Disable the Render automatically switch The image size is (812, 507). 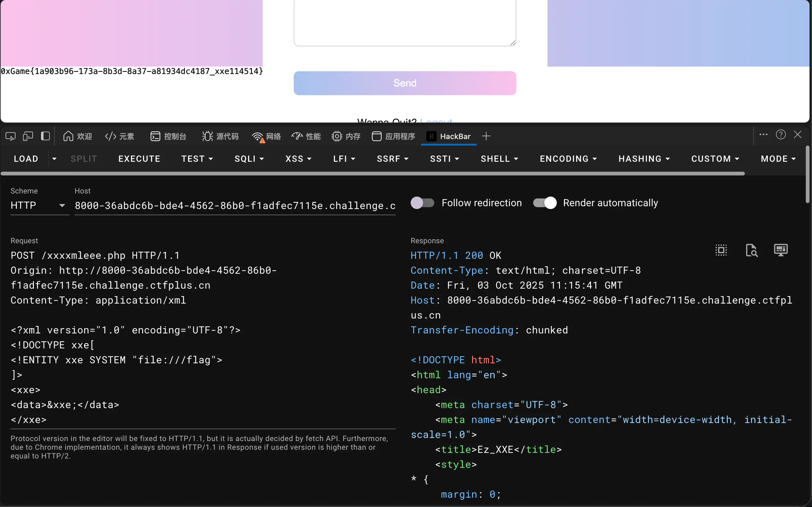[545, 203]
